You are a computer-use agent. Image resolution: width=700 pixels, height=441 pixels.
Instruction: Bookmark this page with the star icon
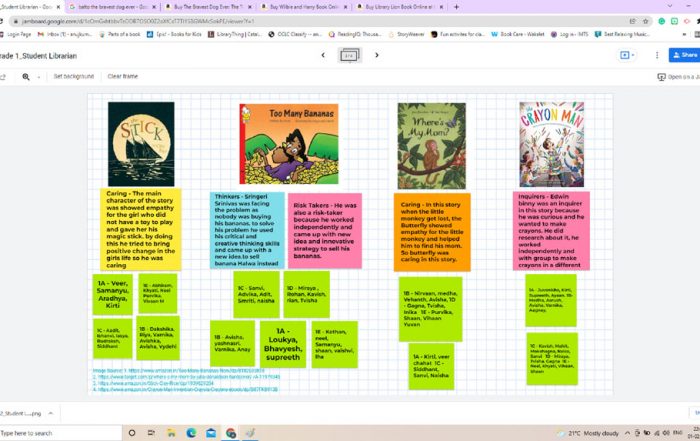(645, 21)
